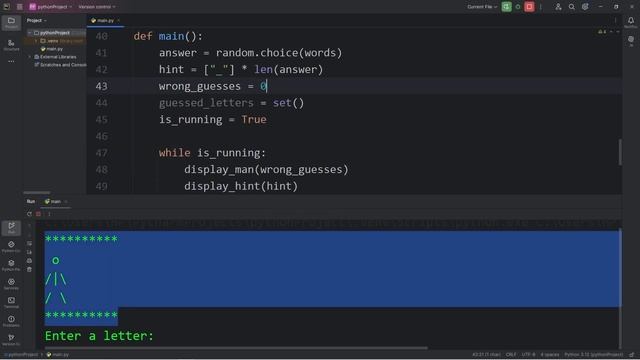
Task: Open the Project tool window icon
Action: point(11,22)
